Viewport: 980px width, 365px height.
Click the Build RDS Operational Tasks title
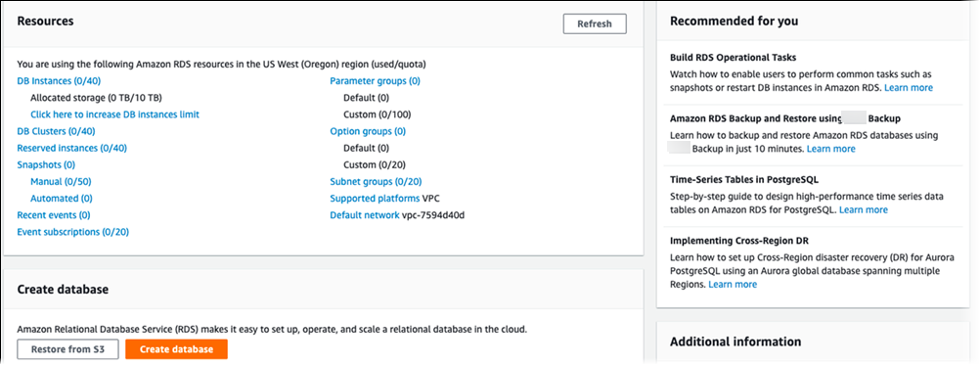point(734,57)
